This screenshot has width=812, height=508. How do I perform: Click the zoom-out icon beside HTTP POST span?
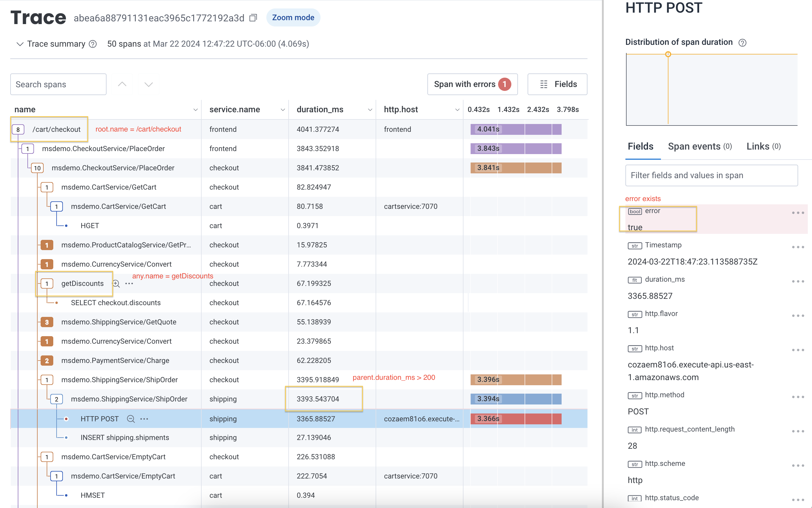click(130, 419)
